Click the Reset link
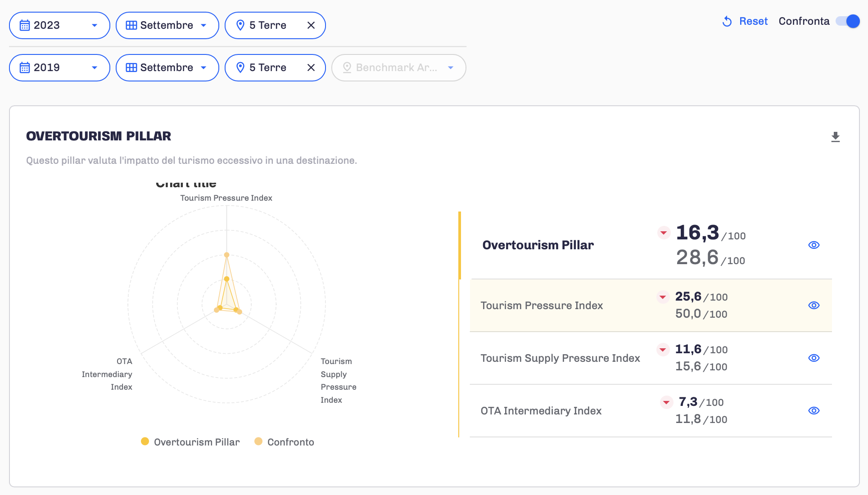The width and height of the screenshot is (868, 495). click(x=753, y=21)
